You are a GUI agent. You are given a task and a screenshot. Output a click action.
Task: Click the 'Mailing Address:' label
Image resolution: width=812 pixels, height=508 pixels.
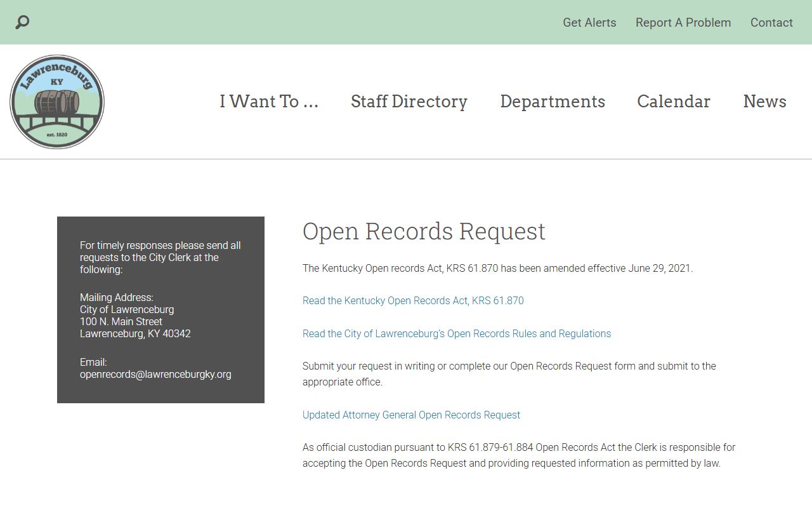tap(117, 297)
